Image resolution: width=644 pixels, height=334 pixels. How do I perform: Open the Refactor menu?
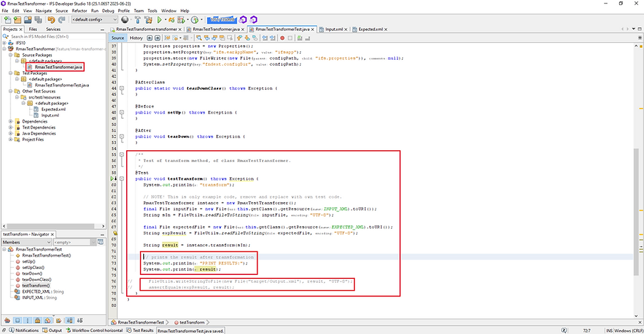80,10
